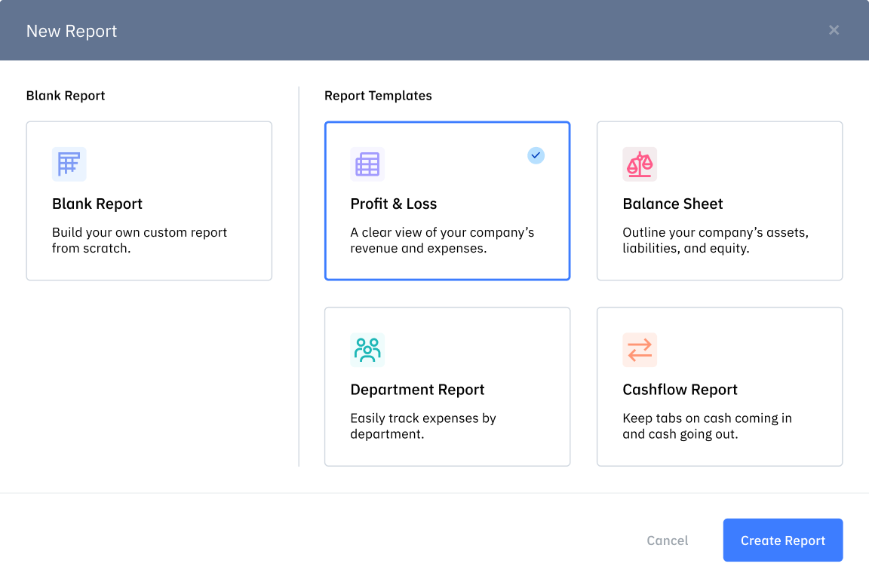The width and height of the screenshot is (869, 588).
Task: Choose the Balance Sheet template title
Action: 673,204
